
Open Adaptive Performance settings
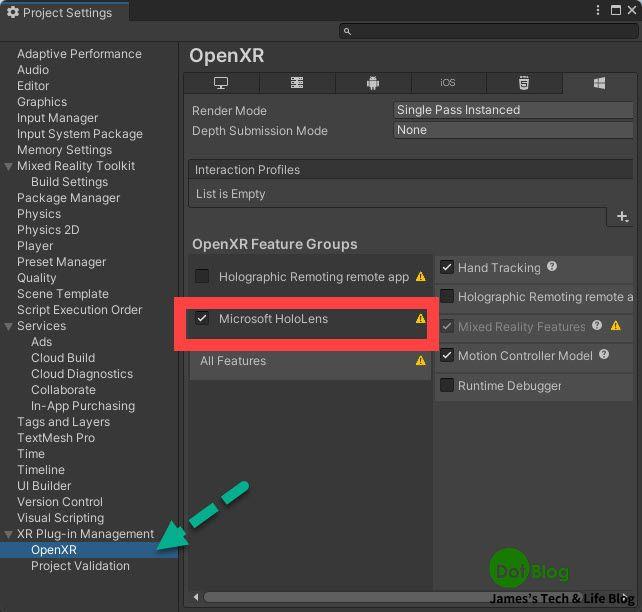(79, 54)
